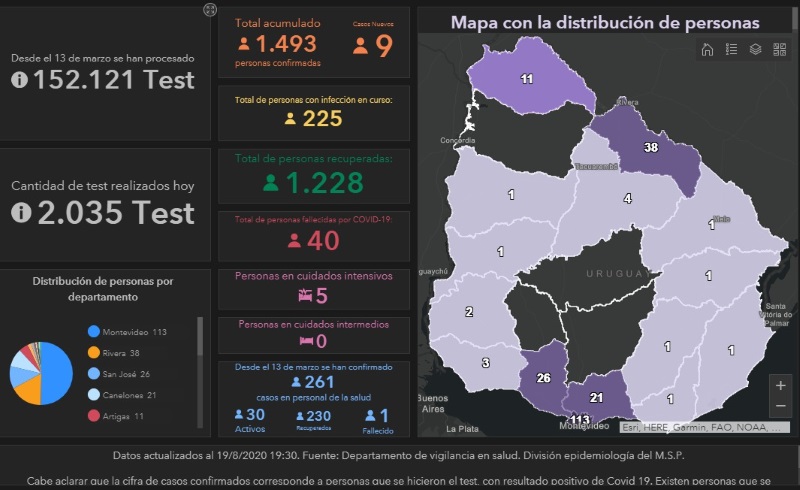Open the map layers stack icon
800x490 pixels.
pyautogui.click(x=756, y=50)
